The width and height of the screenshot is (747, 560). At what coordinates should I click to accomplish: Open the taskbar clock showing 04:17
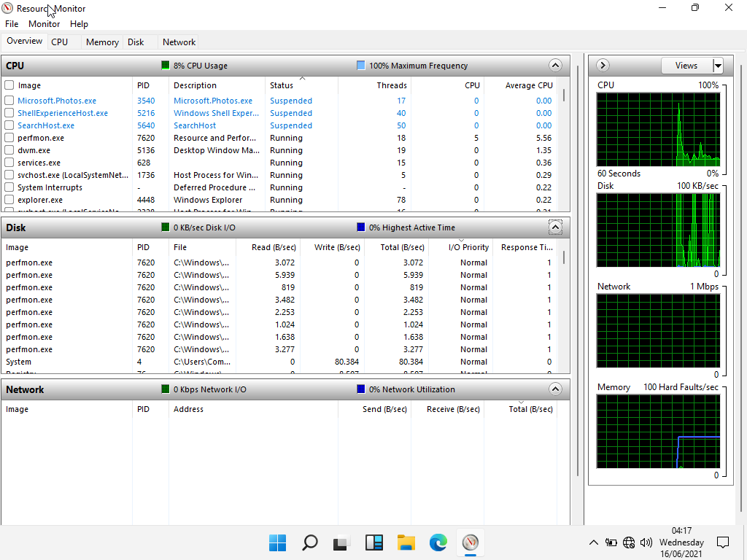681,542
